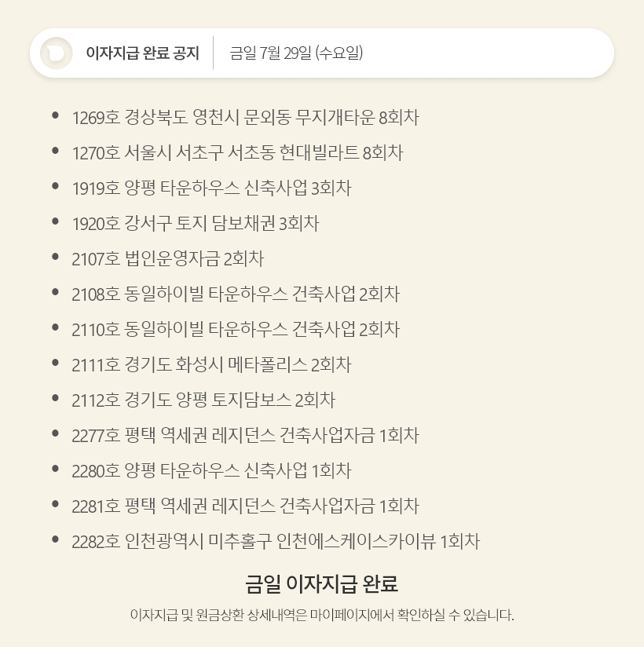Select 1919호 양평 타운하우스 신축사업 3회차
Screen dimensions: 644x647
[211, 188]
